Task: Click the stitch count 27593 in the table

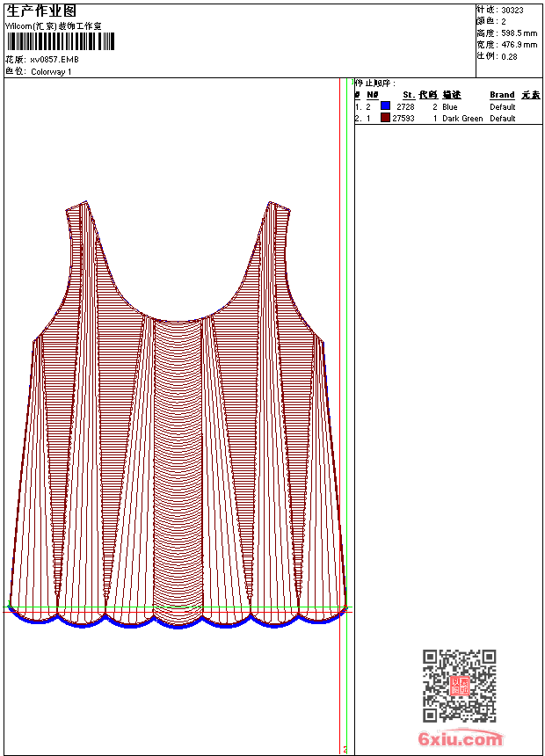Action: pyautogui.click(x=403, y=119)
